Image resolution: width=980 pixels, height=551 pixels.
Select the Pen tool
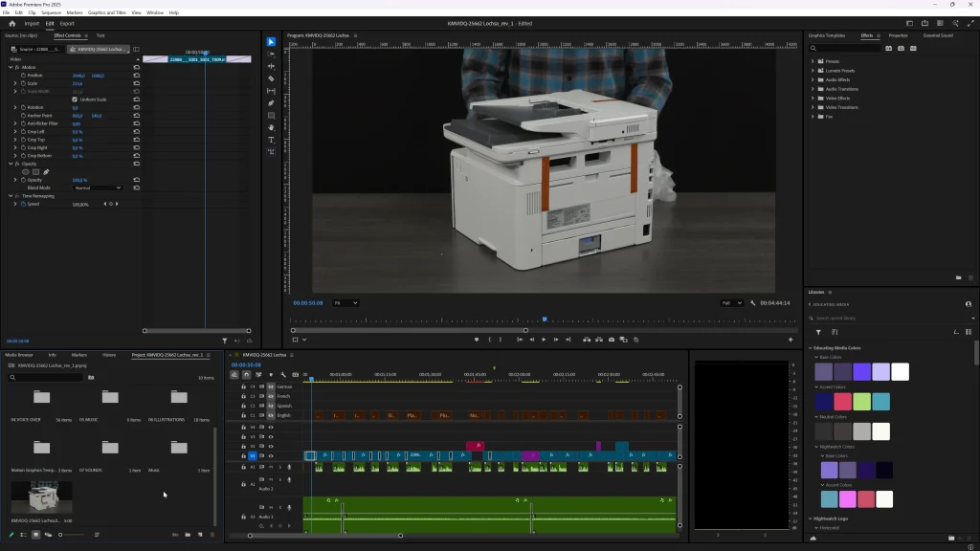point(272,102)
